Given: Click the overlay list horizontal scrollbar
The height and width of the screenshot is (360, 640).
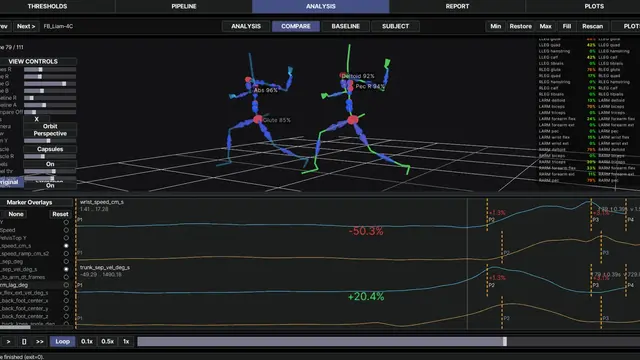Looking at the screenshot, I should (x=15, y=327).
